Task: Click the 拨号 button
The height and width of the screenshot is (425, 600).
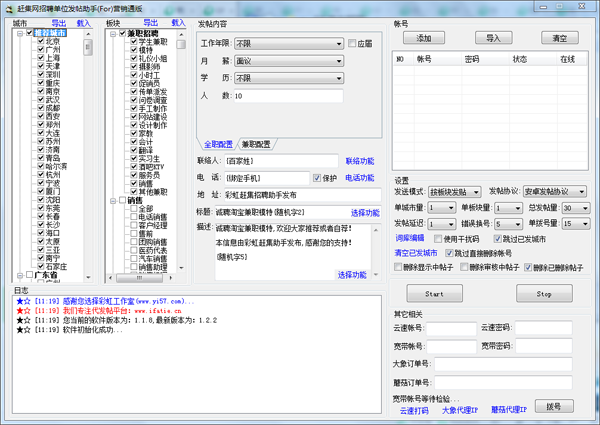Action: coord(554,406)
